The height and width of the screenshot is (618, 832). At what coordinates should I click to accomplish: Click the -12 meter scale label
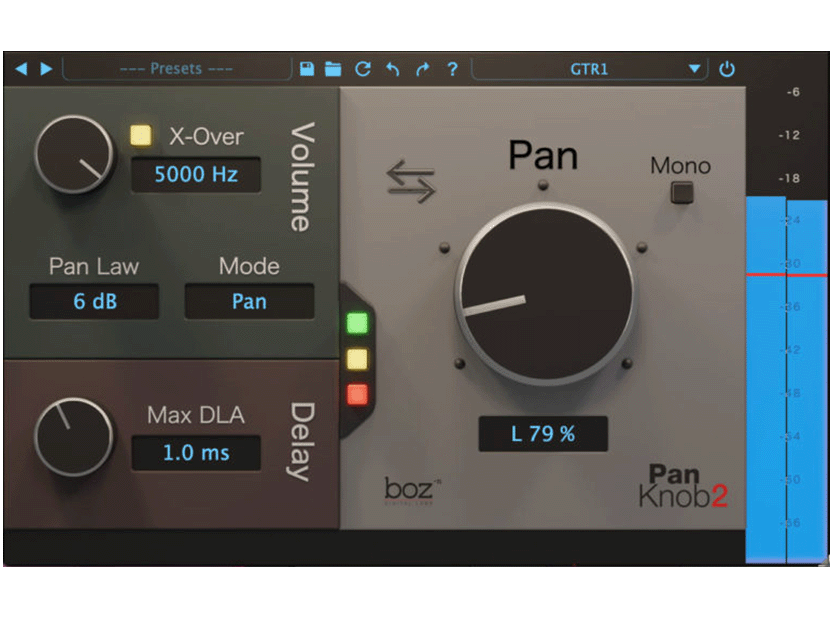click(x=789, y=135)
